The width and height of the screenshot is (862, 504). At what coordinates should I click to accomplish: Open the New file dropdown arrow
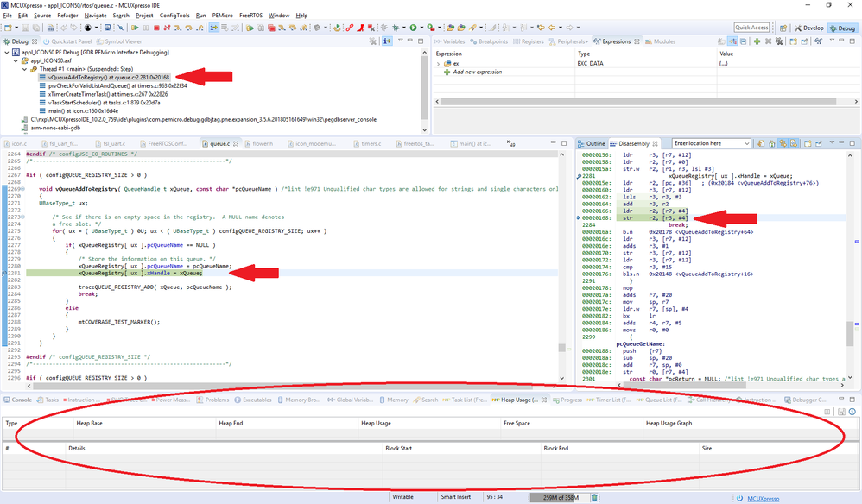point(16,28)
